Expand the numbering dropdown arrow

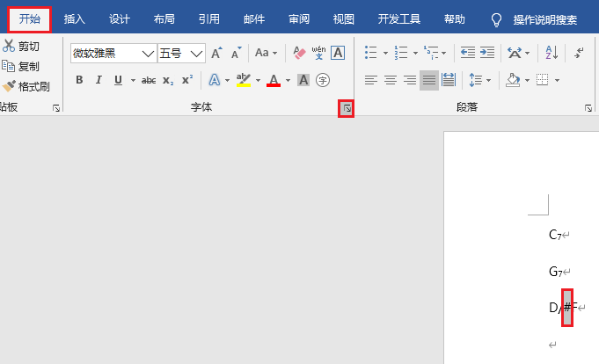(415, 53)
